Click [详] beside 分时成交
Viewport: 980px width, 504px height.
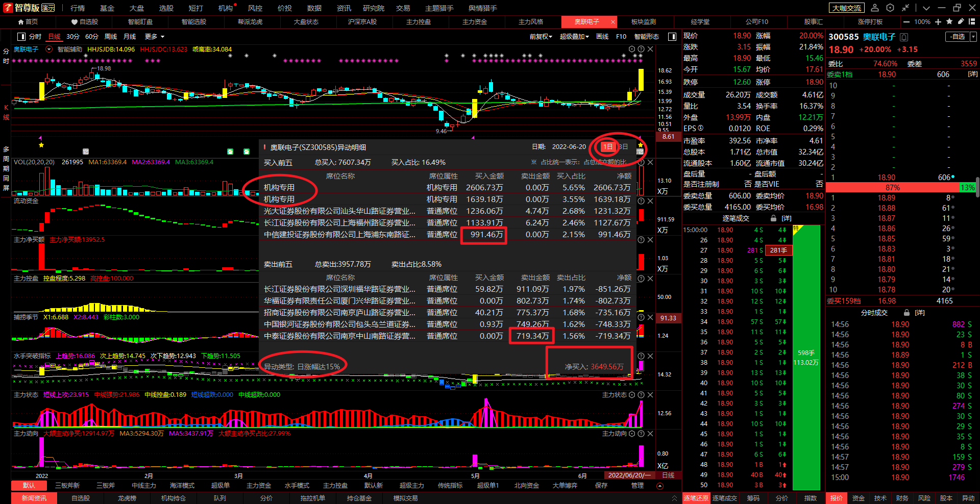(920, 313)
